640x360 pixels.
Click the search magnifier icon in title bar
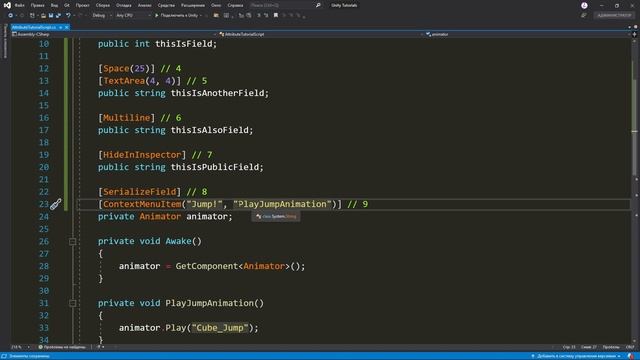point(318,5)
